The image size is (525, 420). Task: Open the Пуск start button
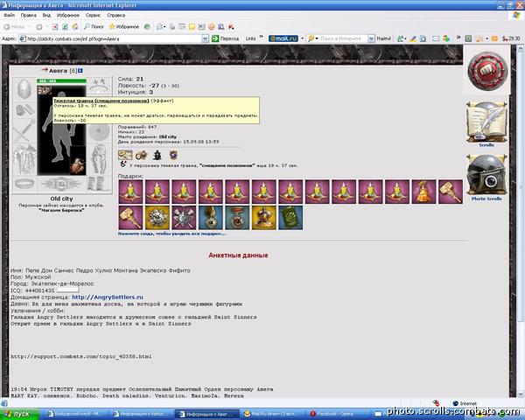click(19, 414)
